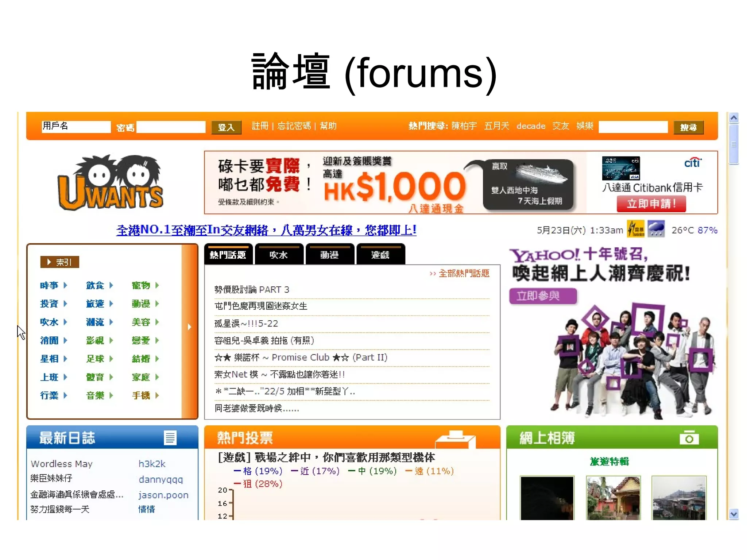Screen dimensions: 747x560
Task: Switch to the 熱門話題 tab
Action: 228,254
